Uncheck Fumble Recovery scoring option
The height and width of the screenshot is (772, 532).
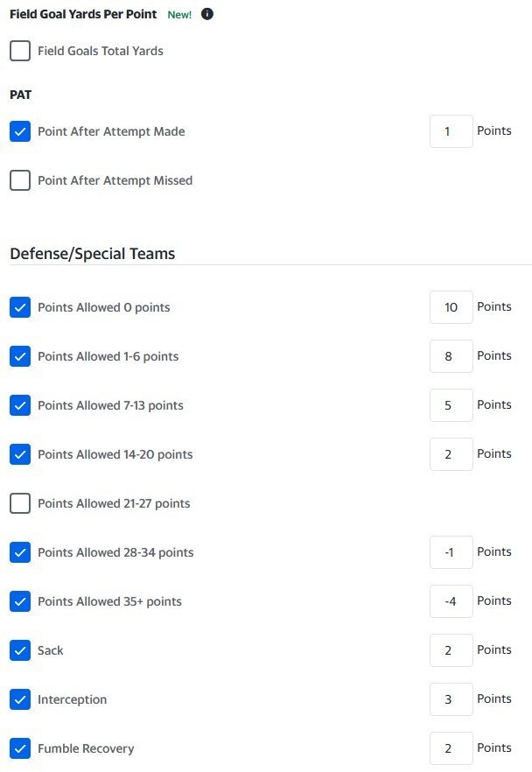click(x=20, y=748)
